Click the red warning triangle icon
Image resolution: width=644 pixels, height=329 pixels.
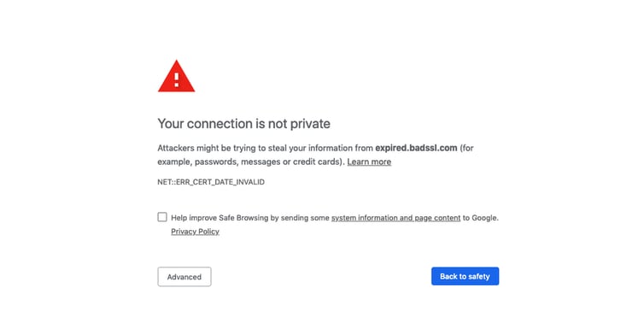[x=176, y=76]
